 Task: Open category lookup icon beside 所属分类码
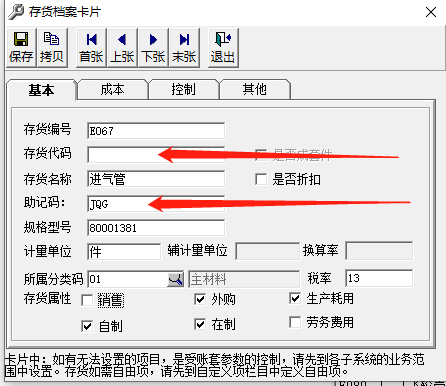tap(175, 279)
